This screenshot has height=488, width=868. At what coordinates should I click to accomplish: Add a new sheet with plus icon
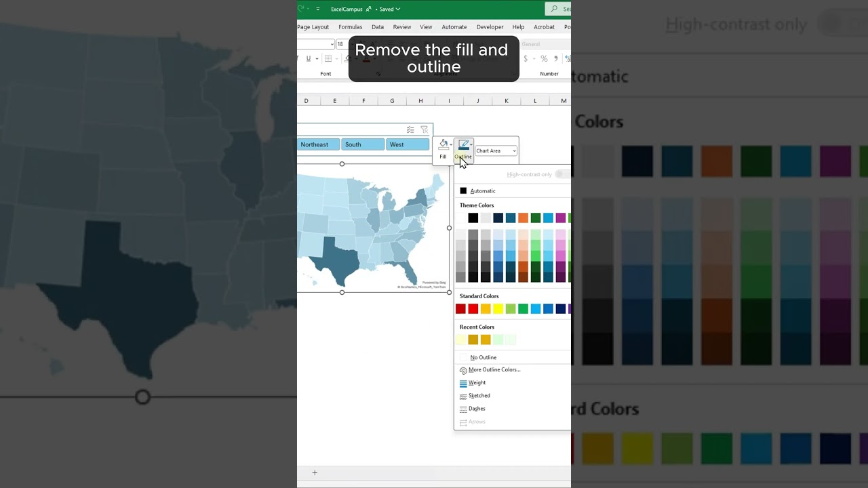315,472
